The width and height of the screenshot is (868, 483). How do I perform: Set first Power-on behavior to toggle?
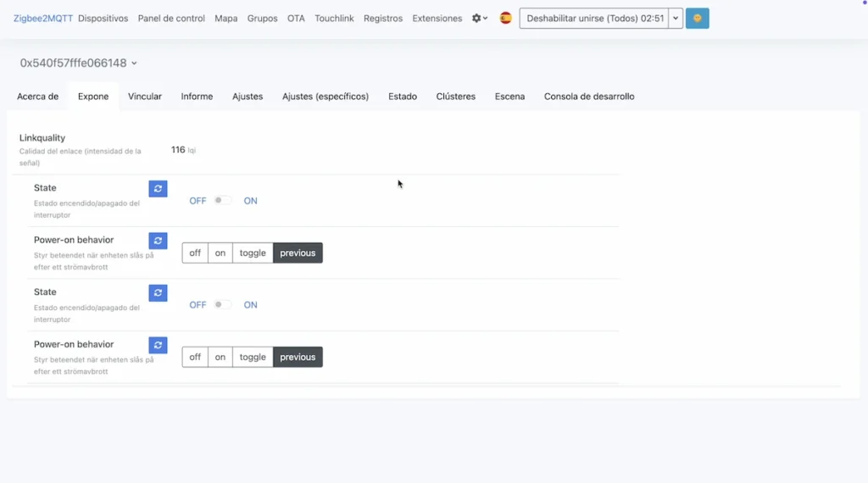[x=253, y=253]
